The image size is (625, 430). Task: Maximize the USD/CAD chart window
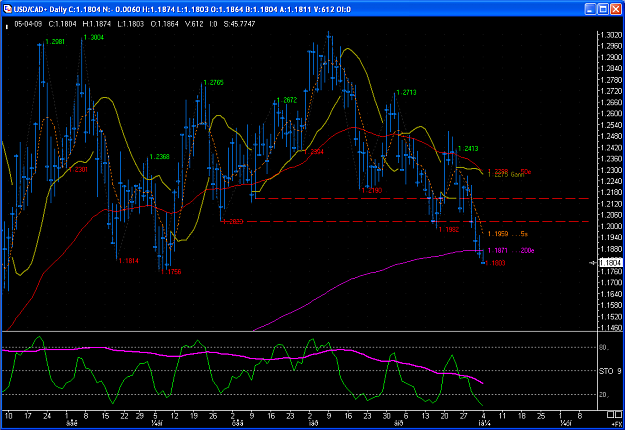pyautogui.click(x=603, y=9)
